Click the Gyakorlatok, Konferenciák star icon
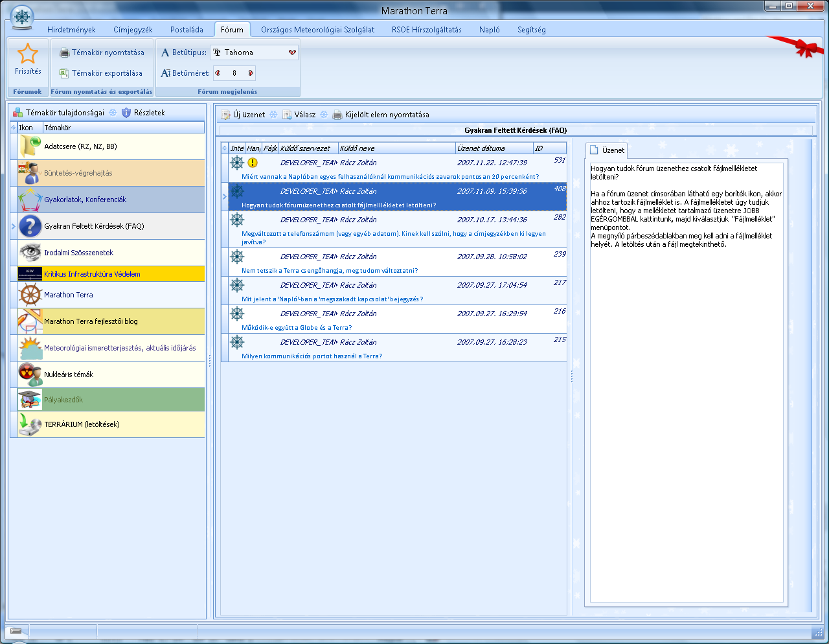829x644 pixels. [x=30, y=200]
